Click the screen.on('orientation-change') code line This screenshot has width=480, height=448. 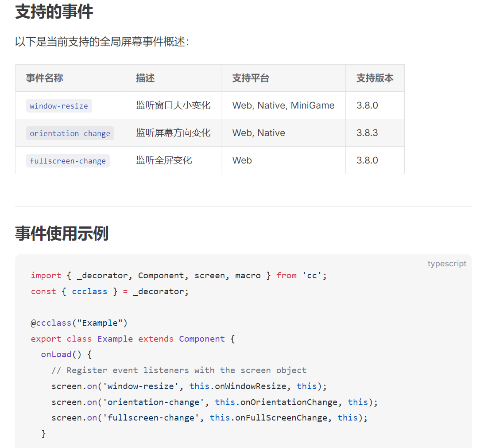click(215, 402)
